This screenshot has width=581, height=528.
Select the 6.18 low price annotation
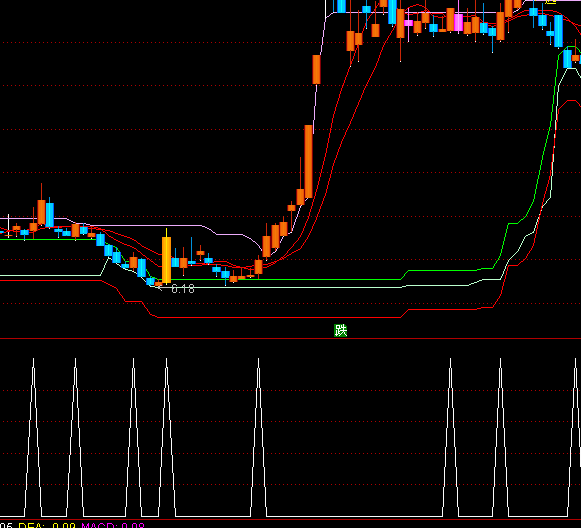pos(183,289)
